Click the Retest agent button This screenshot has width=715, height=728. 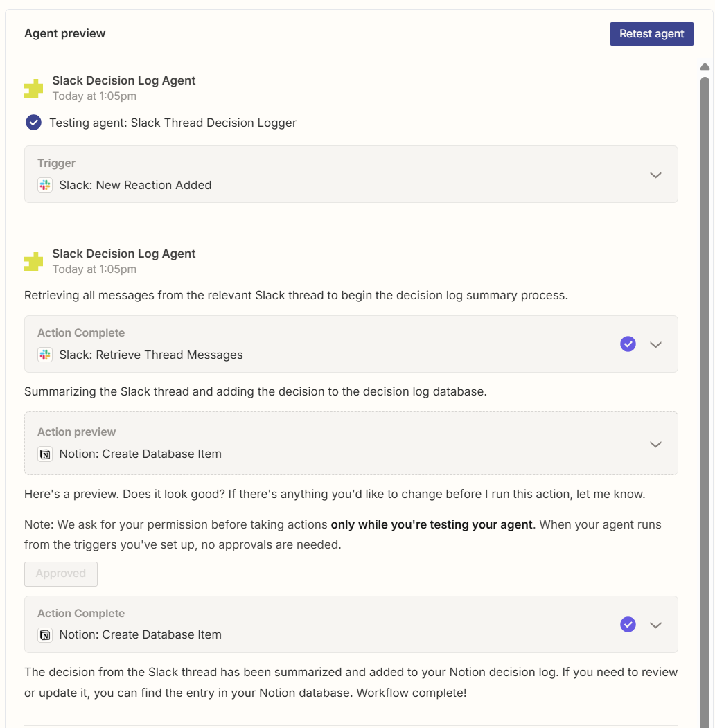(651, 34)
